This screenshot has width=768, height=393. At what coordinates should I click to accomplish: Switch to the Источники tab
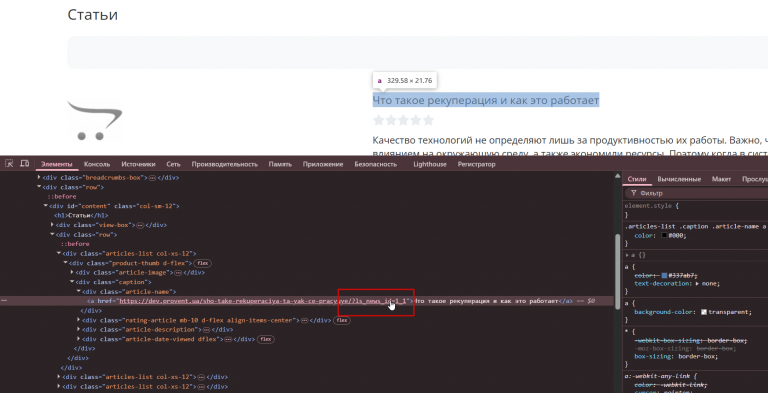tap(138, 164)
